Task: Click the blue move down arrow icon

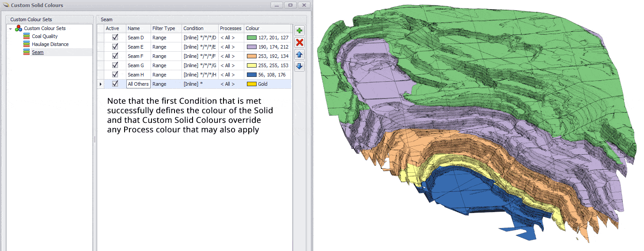Action: (299, 66)
